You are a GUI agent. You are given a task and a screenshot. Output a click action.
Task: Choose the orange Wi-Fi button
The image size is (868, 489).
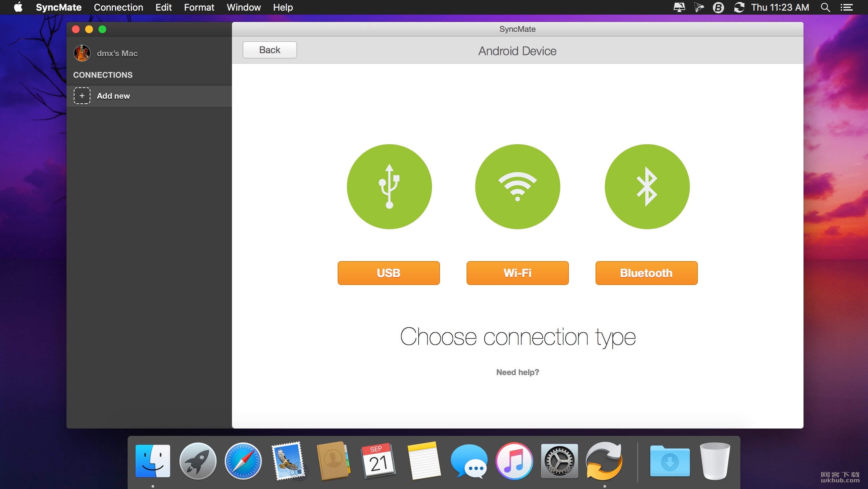click(517, 273)
